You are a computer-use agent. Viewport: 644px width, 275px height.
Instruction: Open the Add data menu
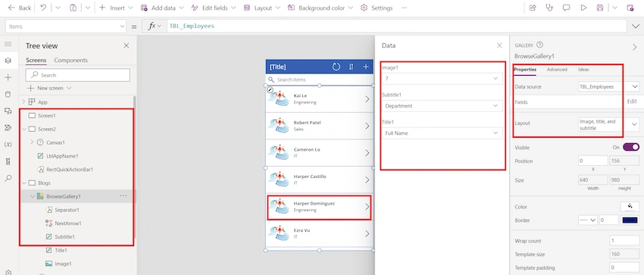(162, 8)
